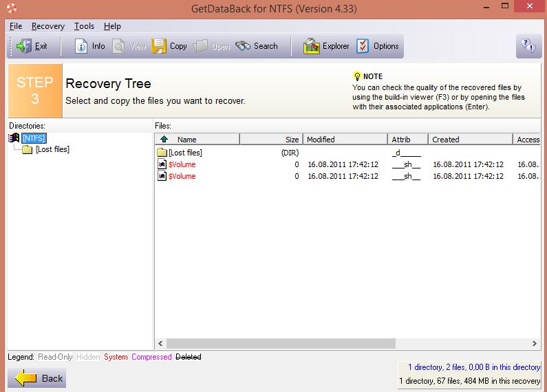The width and height of the screenshot is (547, 392).
Task: Click the left arrow of horizontal scrollbar
Action: [160, 344]
